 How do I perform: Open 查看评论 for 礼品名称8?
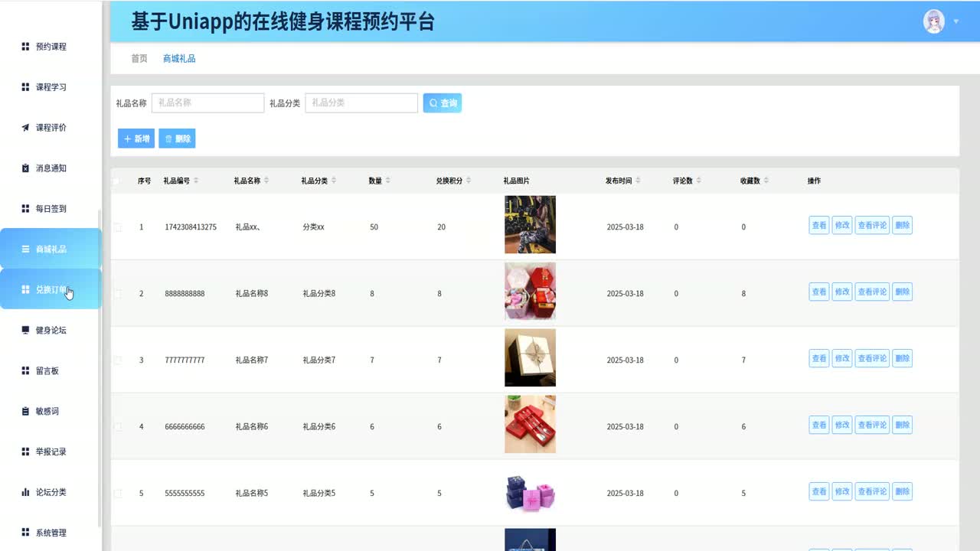coord(872,292)
